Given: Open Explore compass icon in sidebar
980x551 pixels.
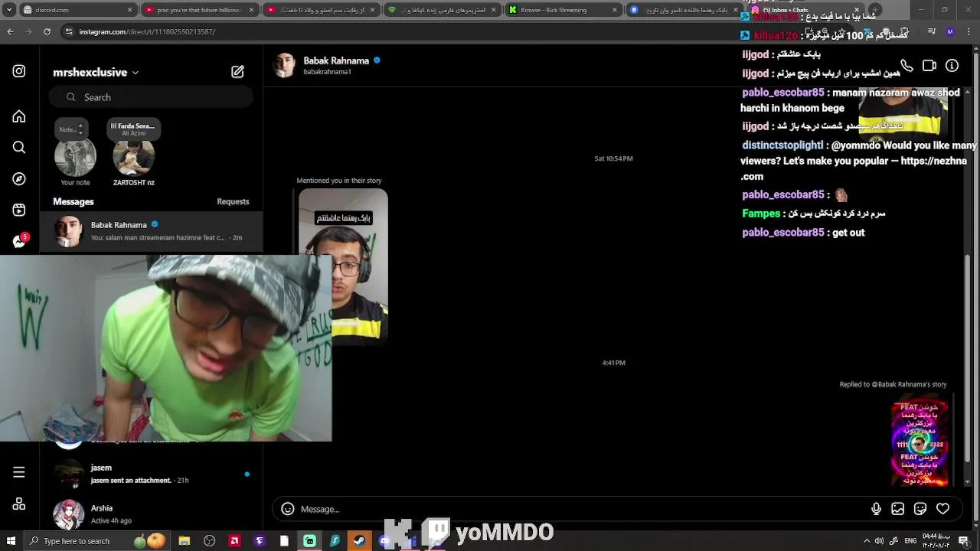Looking at the screenshot, I should click(19, 179).
